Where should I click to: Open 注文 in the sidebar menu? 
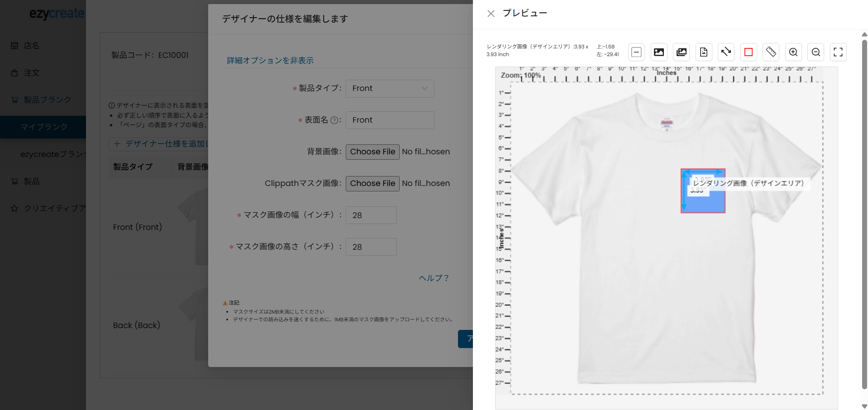coord(32,73)
